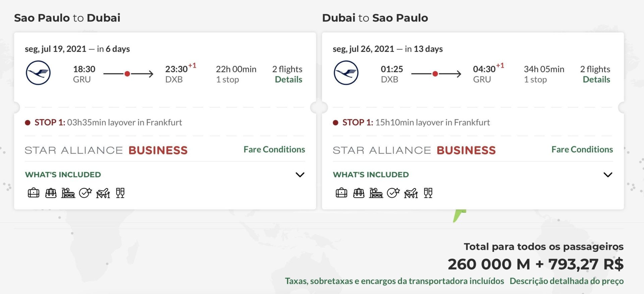Expand What's Included chevron for Dubai to Sao Paulo

coord(608,175)
